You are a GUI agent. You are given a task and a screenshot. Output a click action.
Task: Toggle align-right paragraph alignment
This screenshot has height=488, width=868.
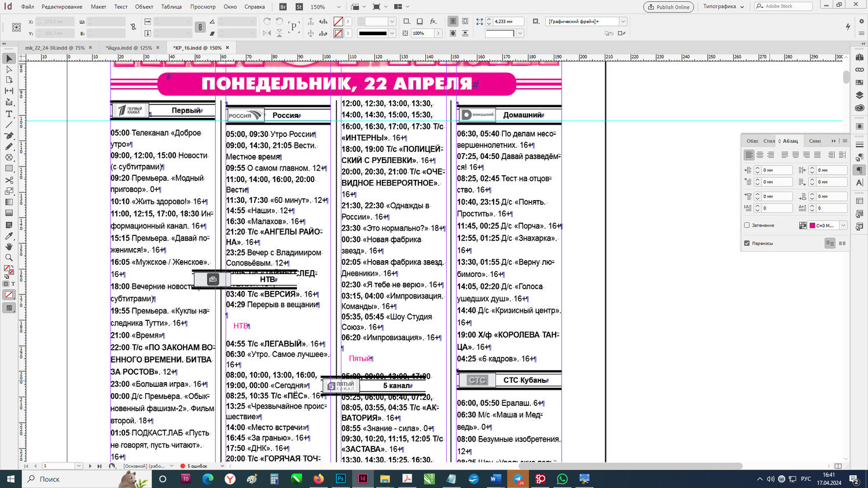770,155
